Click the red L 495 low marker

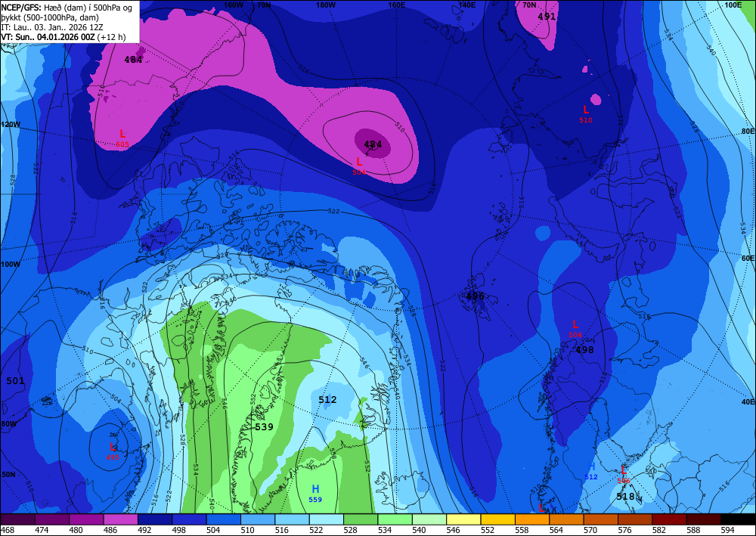tap(113, 451)
